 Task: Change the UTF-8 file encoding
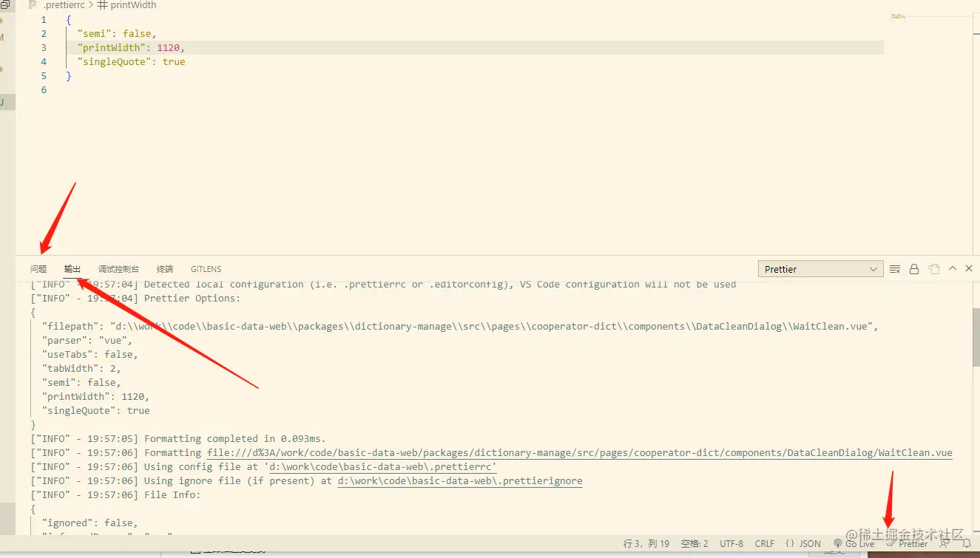pyautogui.click(x=731, y=544)
